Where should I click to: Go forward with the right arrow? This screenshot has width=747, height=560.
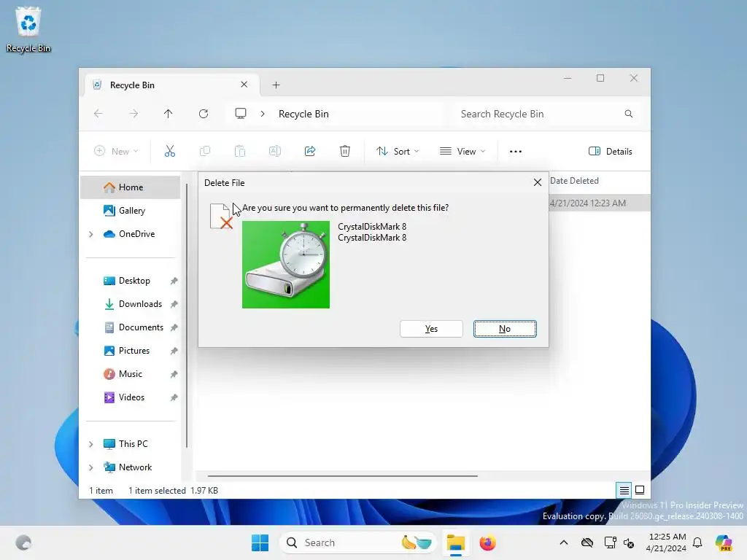coord(134,114)
